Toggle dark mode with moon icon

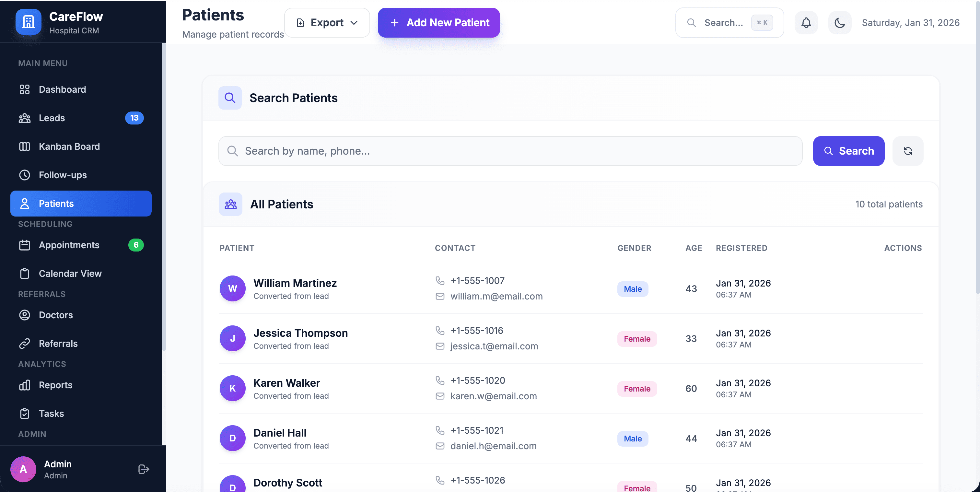click(839, 23)
